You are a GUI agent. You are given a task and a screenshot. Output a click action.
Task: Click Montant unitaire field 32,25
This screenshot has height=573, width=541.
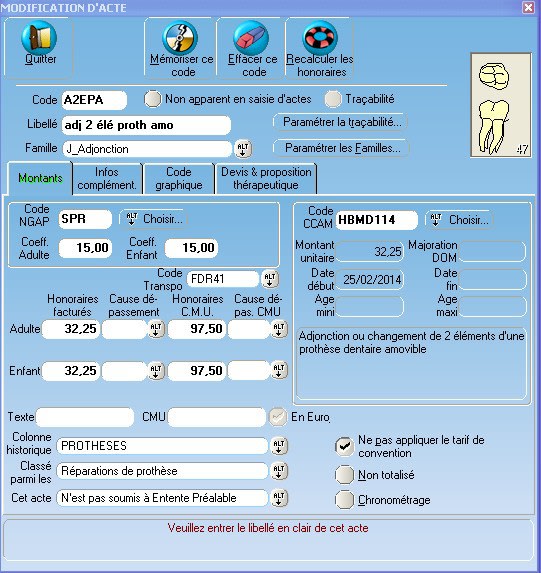370,251
